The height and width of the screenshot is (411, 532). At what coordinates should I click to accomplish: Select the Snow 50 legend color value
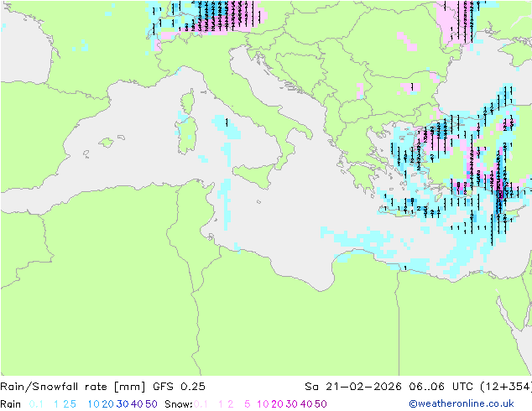(x=321, y=404)
